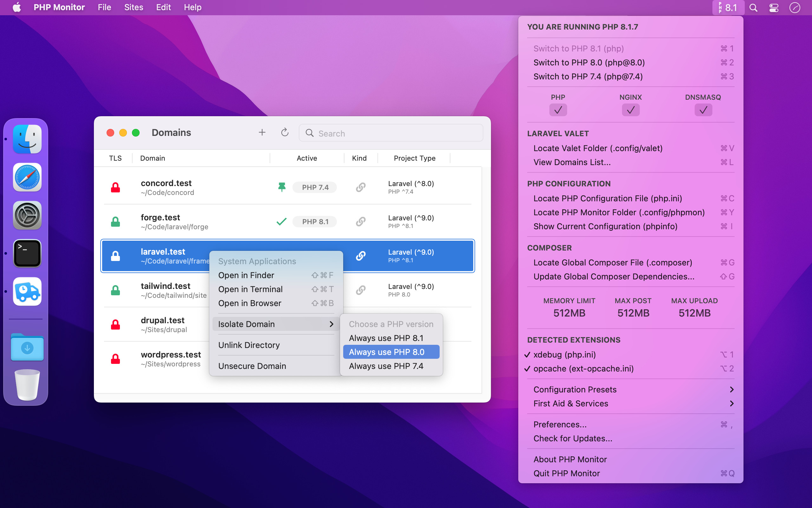The width and height of the screenshot is (812, 508).
Task: Open System Preferences from the Dock
Action: point(27,215)
